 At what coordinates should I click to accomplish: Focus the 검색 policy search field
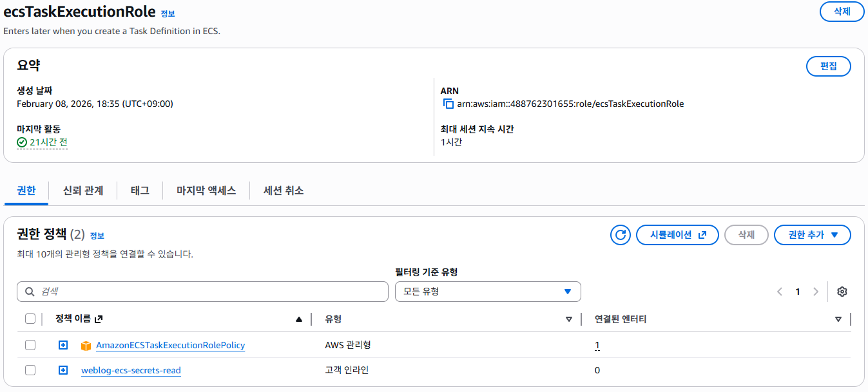coord(203,292)
